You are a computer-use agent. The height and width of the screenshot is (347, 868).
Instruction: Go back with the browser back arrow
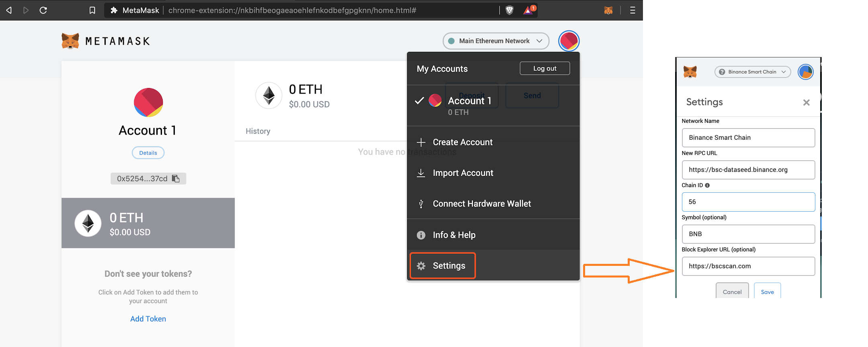9,10
